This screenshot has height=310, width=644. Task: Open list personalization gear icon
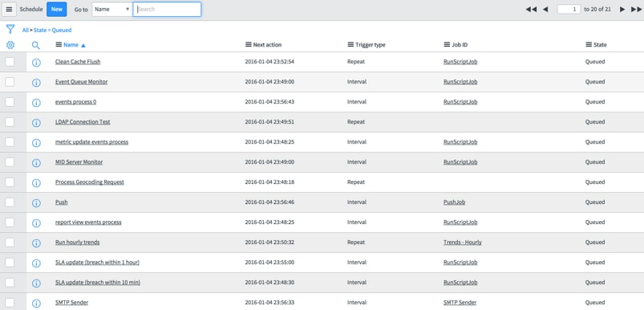(x=10, y=45)
